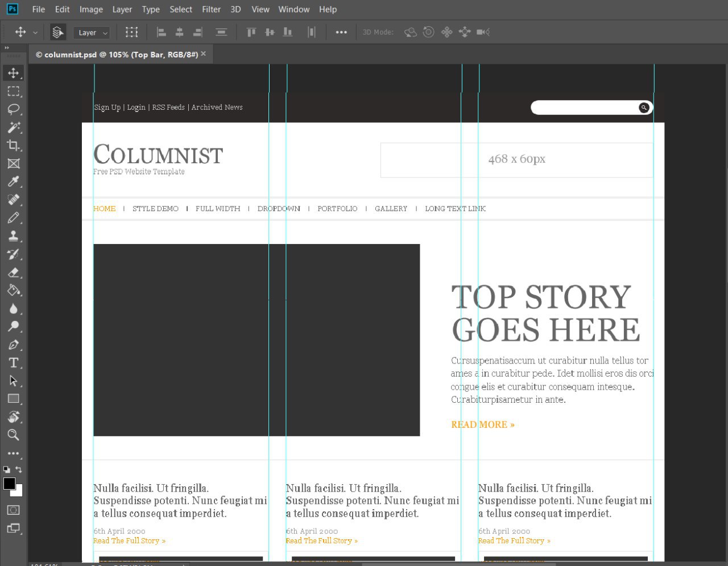Select the Lasso tool

point(14,109)
